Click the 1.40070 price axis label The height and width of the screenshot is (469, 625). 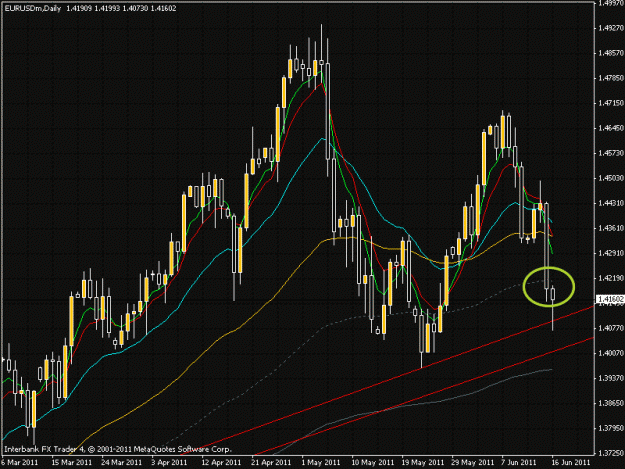(611, 353)
